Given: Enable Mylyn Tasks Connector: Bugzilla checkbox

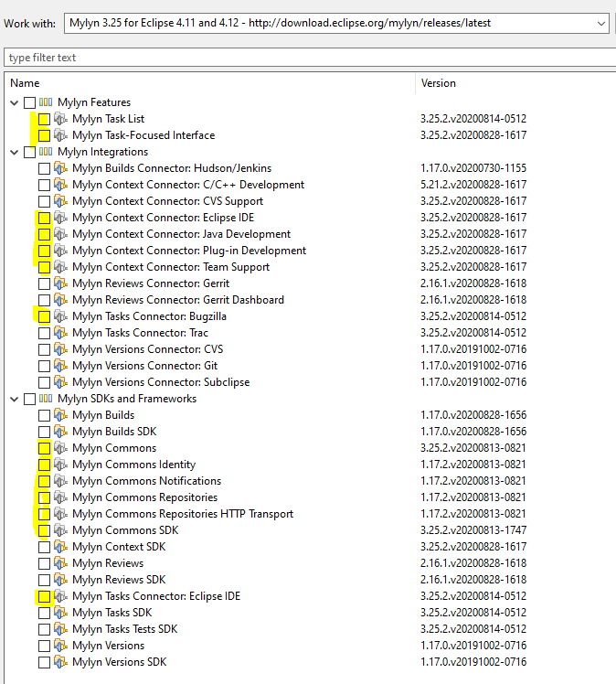Looking at the screenshot, I should pyautogui.click(x=44, y=316).
